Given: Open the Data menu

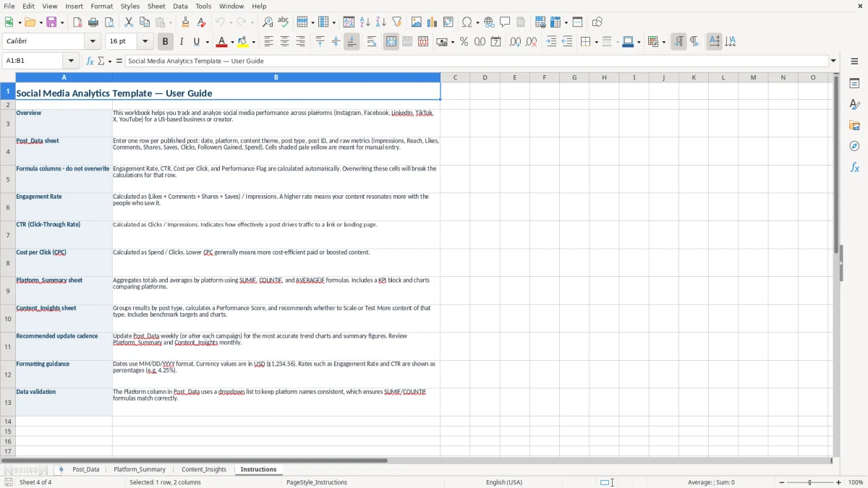Looking at the screenshot, I should [x=180, y=6].
